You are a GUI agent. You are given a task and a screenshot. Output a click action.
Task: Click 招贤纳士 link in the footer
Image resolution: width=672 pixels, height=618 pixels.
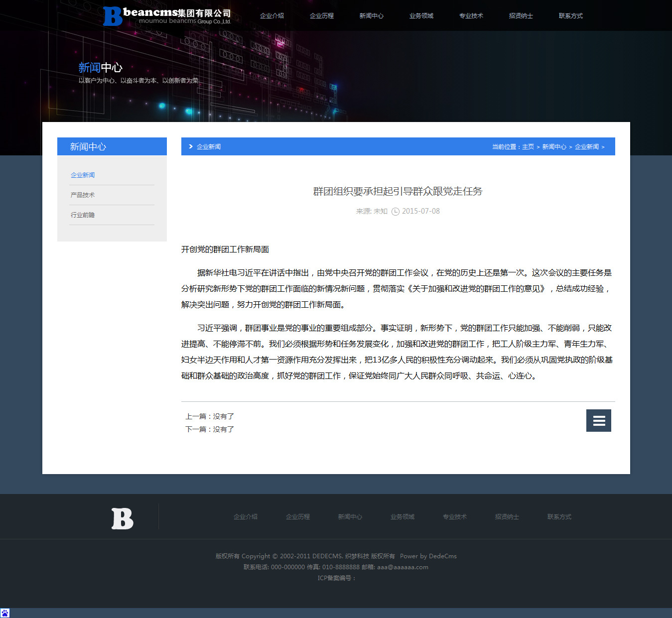click(507, 517)
